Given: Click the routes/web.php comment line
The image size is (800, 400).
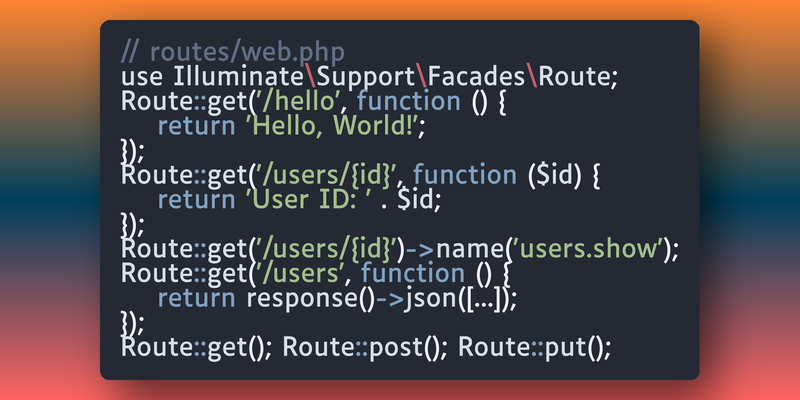Looking at the screenshot, I should coord(233,53).
